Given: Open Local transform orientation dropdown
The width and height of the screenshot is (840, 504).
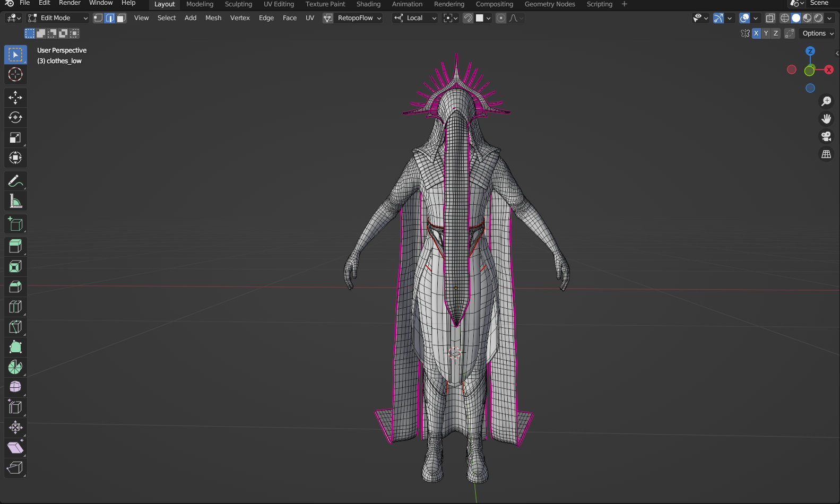Looking at the screenshot, I should 415,18.
